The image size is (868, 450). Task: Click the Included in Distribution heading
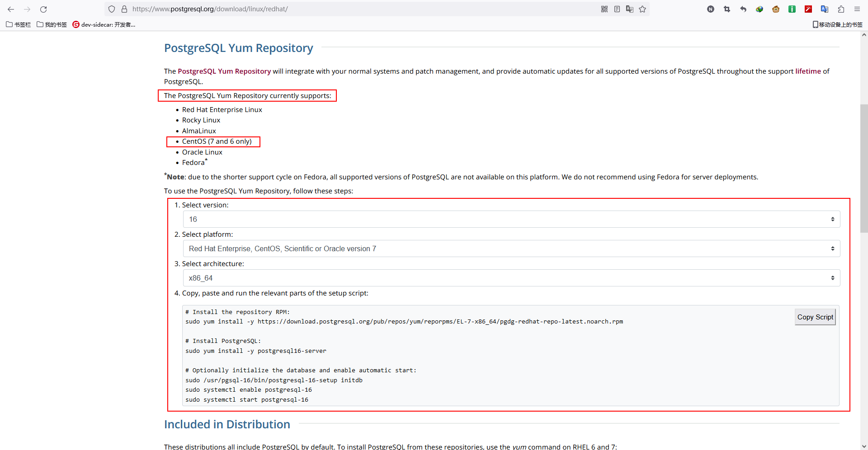click(227, 424)
